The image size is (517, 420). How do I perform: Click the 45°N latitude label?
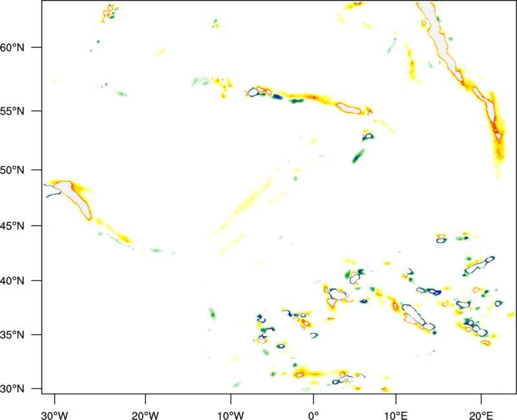pos(12,226)
